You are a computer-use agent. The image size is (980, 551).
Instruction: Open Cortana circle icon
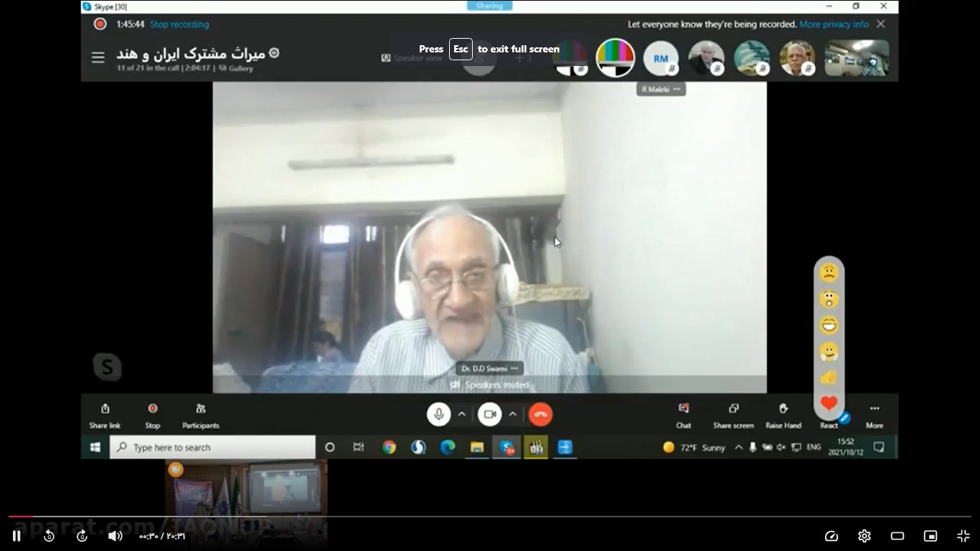tap(330, 447)
